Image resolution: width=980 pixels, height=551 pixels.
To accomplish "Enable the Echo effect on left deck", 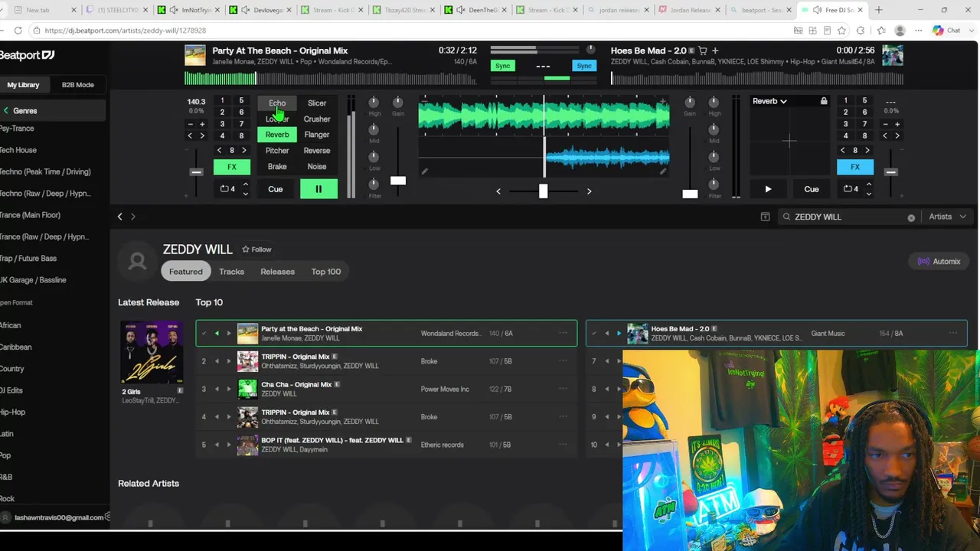I will (277, 103).
